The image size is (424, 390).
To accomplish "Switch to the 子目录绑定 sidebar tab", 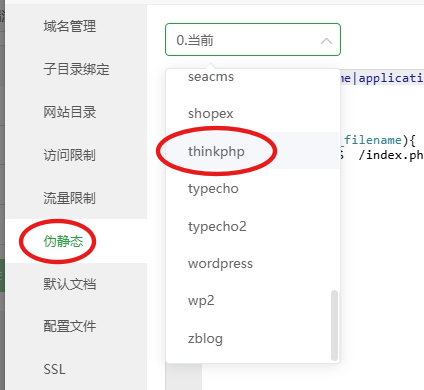I will pos(76,69).
